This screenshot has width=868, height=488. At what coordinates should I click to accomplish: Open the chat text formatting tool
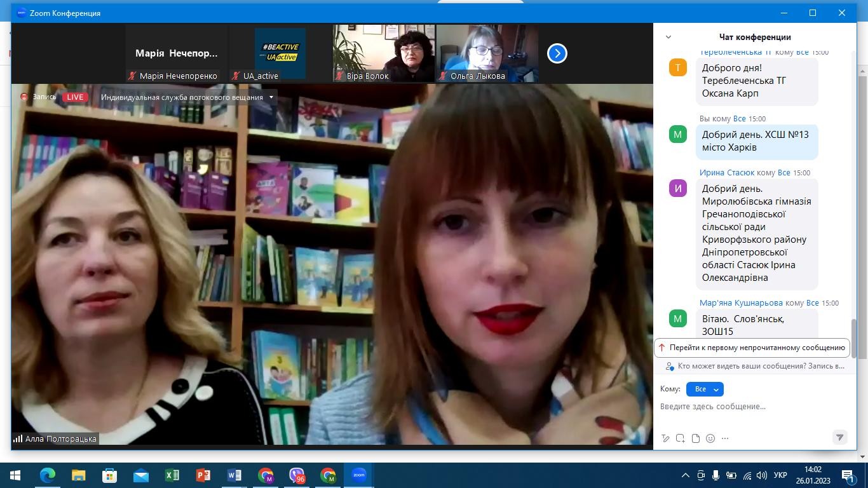(665, 438)
